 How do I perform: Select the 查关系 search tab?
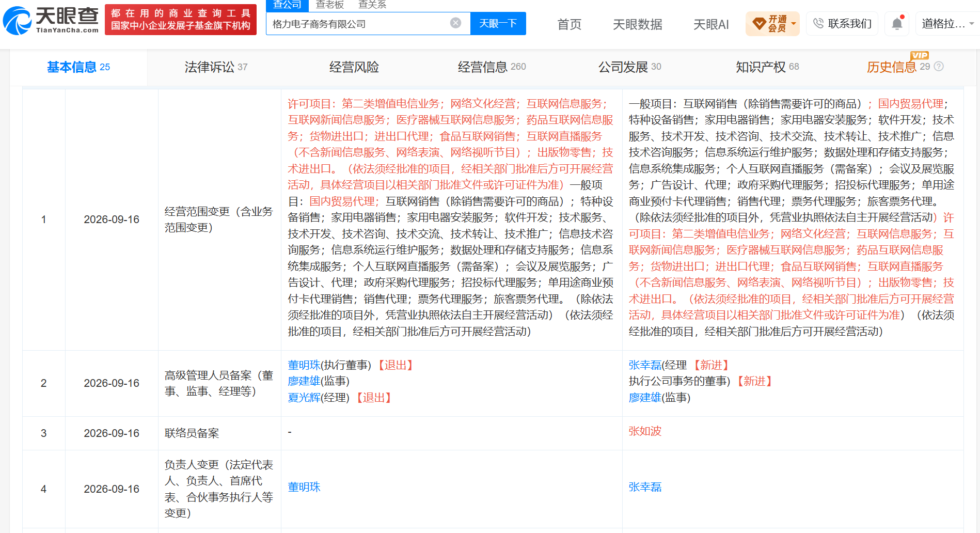(x=372, y=5)
